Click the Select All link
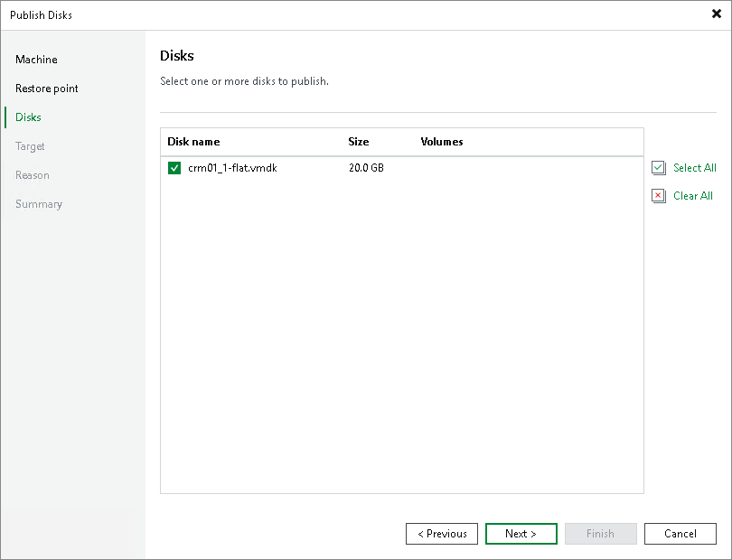 click(690, 168)
